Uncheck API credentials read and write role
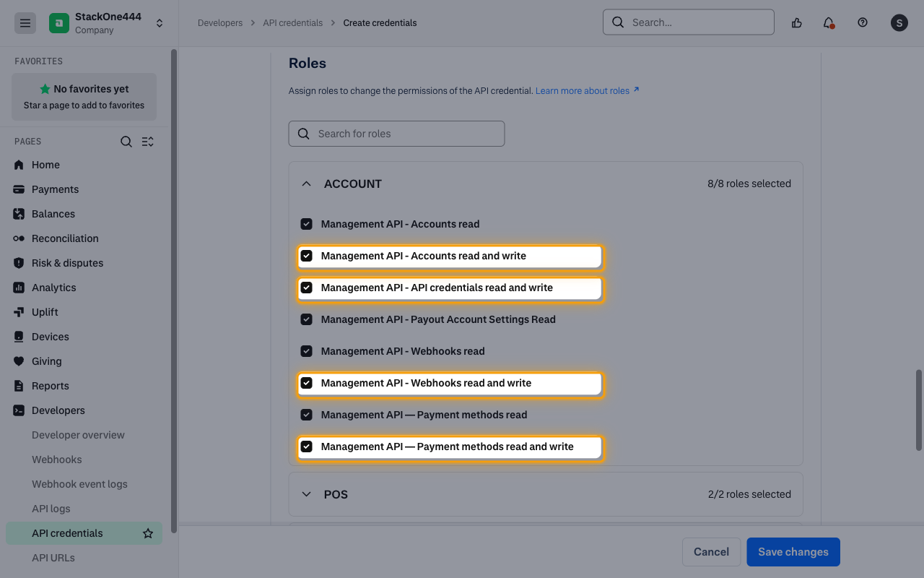The image size is (924, 578). pyautogui.click(x=306, y=288)
